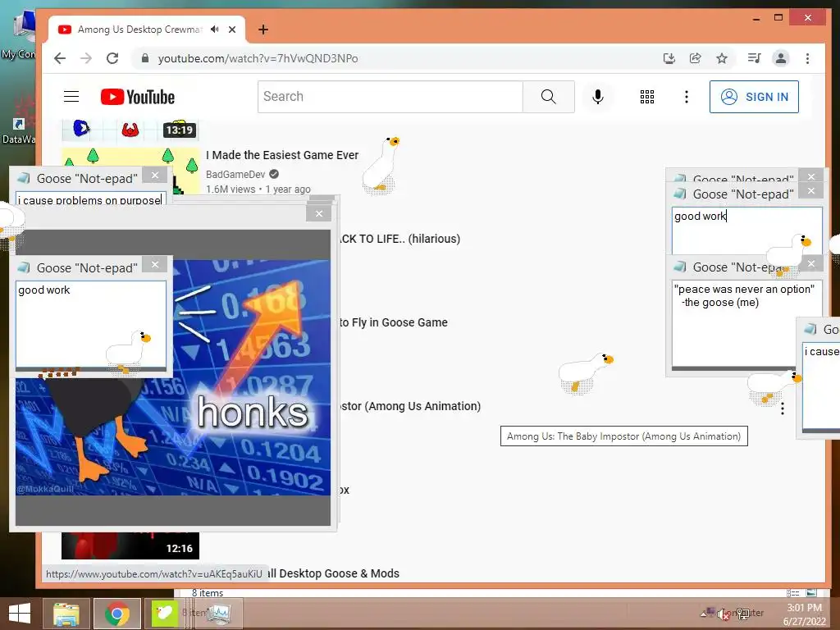Screen dimensions: 840x630
Task: Open File Explorer from the taskbar
Action: 66,614
